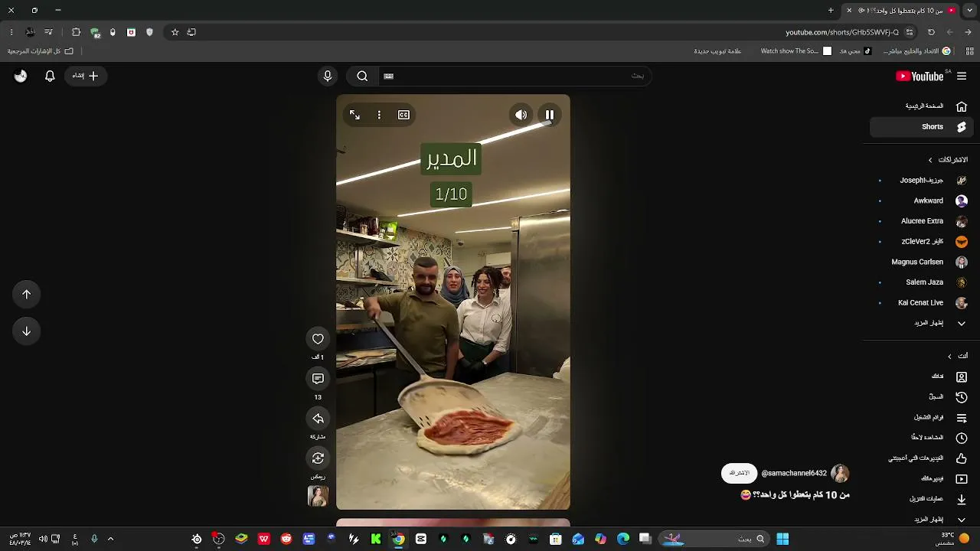Image resolution: width=980 pixels, height=551 pixels.
Task: Open the Windows Start menu
Action: pyautogui.click(x=782, y=539)
